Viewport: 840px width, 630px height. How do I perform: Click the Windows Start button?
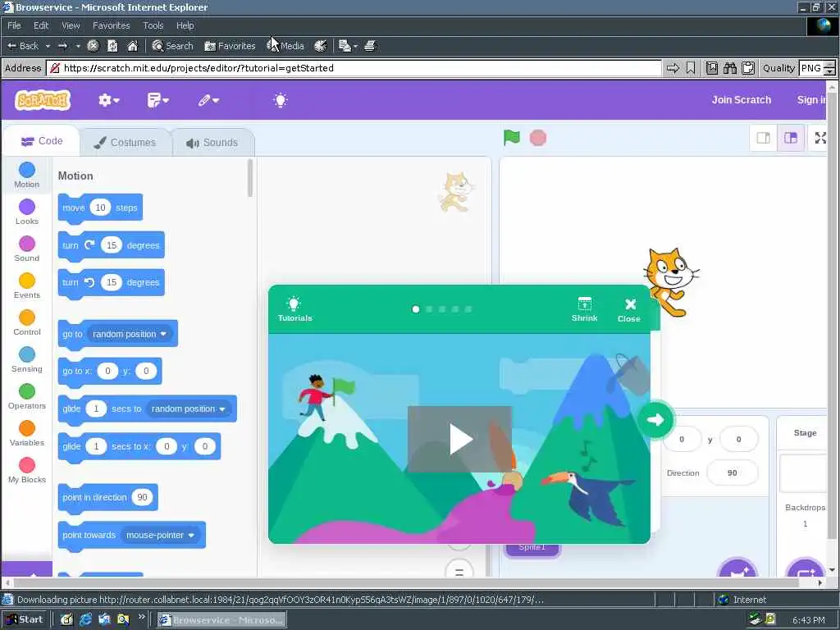25,619
